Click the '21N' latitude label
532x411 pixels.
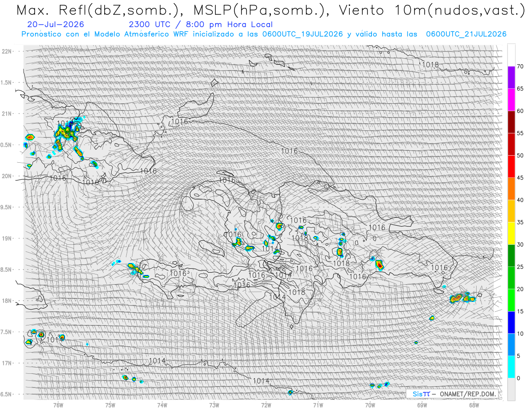(6, 114)
